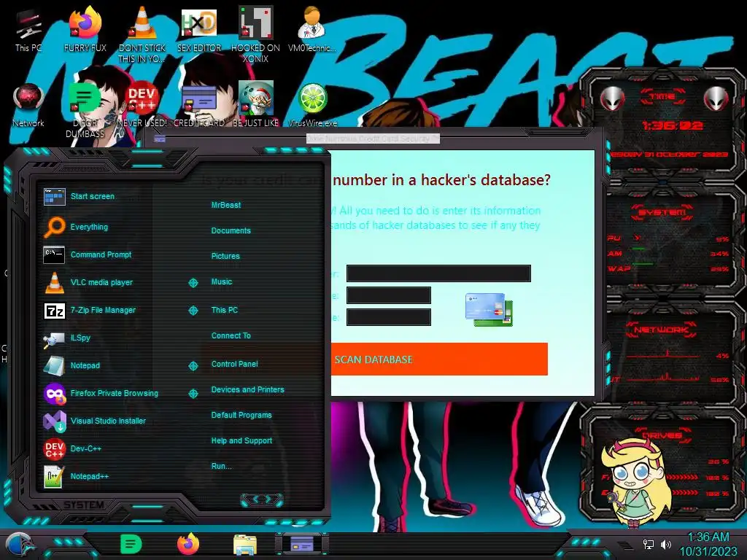Viewport: 747px width, 560px height.
Task: Launch Notepad++ from start menu
Action: point(90,475)
